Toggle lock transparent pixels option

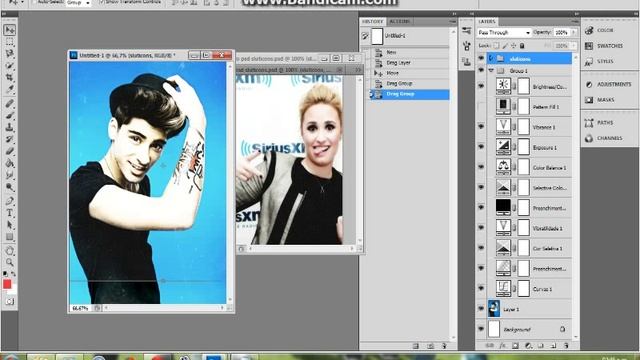click(x=496, y=46)
